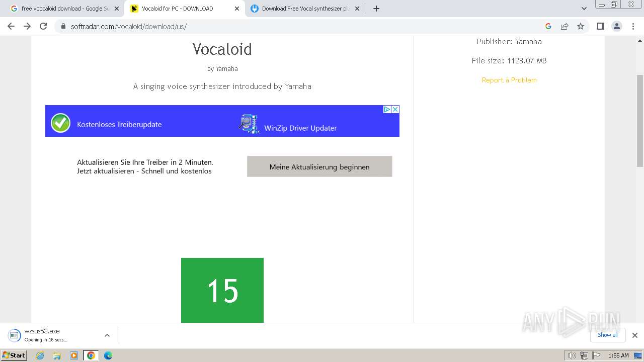Open Google icon in address bar
This screenshot has width=644, height=362.
click(548, 26)
